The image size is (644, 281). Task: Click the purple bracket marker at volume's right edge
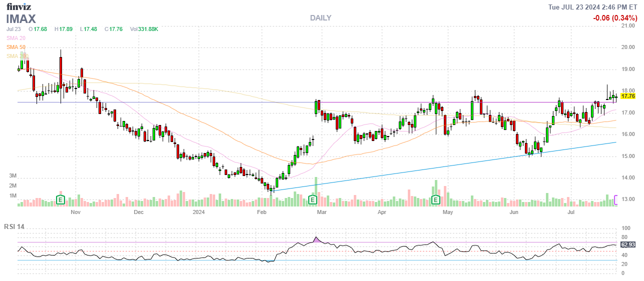(616, 198)
